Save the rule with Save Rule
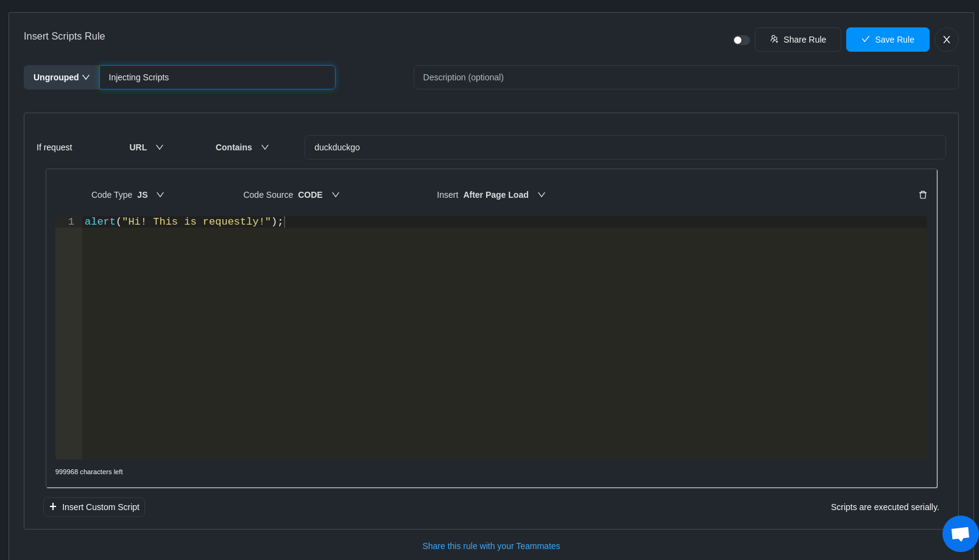 (888, 40)
